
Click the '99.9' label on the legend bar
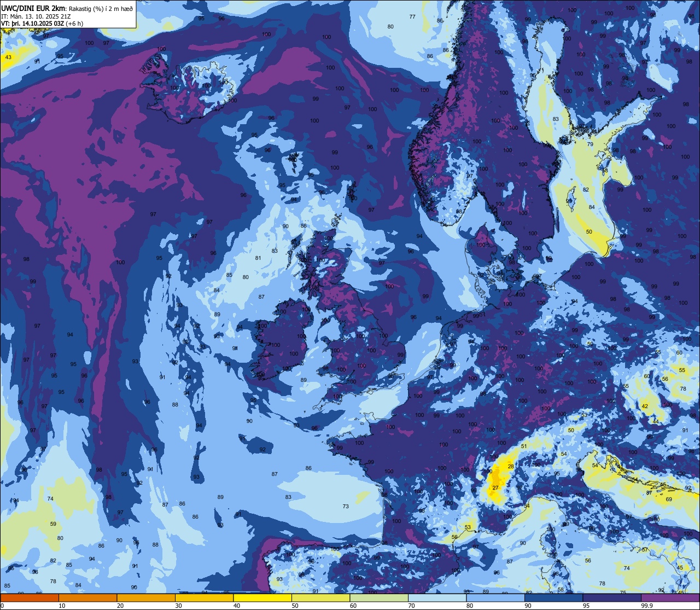(x=647, y=606)
